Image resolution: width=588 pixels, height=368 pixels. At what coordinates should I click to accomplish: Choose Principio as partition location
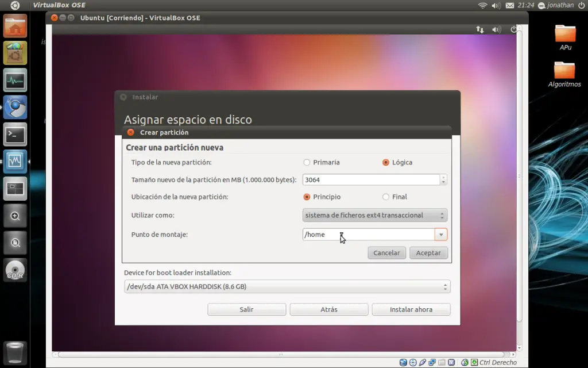point(307,197)
